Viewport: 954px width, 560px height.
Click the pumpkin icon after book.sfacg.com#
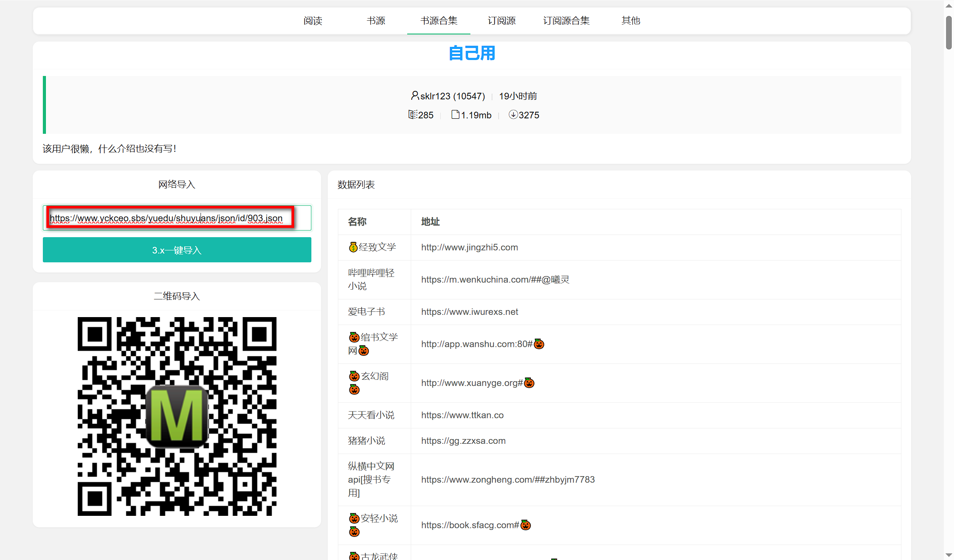526,525
